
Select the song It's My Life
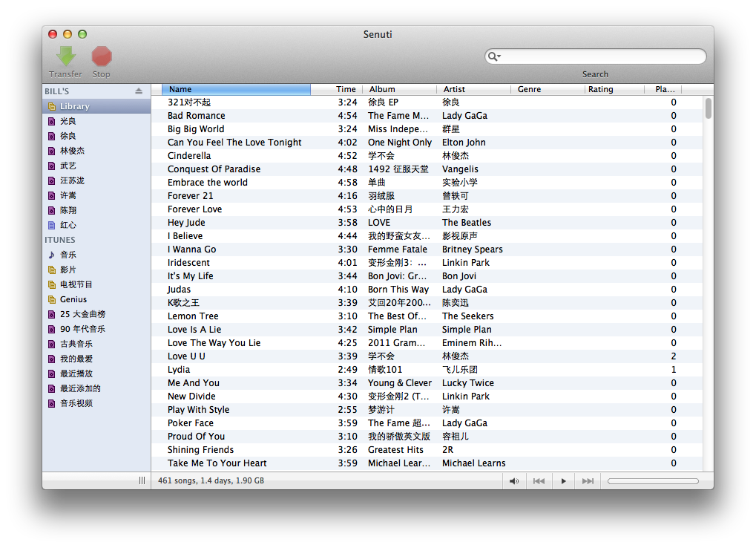pyautogui.click(x=427, y=276)
